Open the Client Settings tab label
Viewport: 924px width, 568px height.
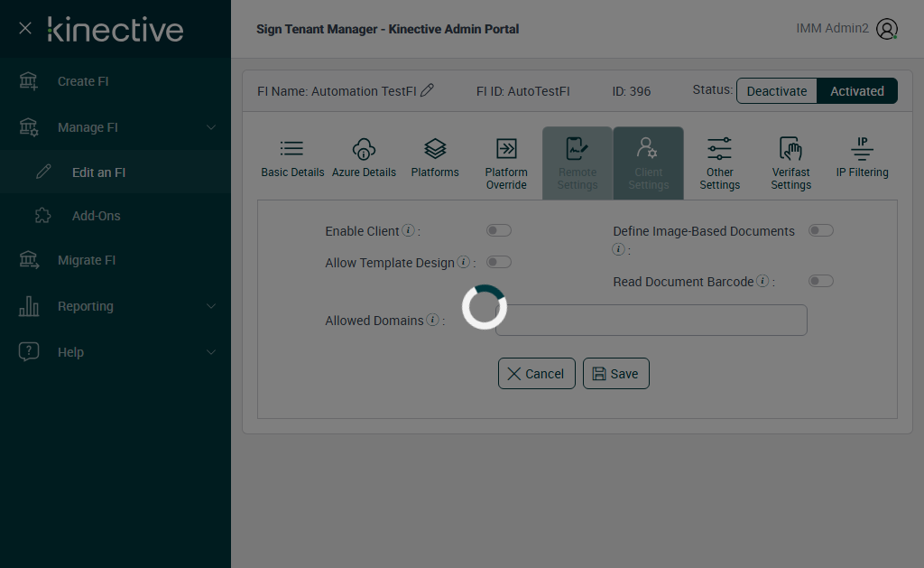[648, 178]
